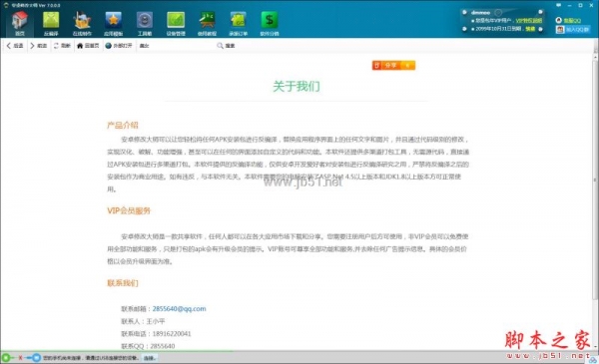Viewport: 599px width, 364px height.
Task: Open the 2855640@qq.com email link
Action: [179, 309]
